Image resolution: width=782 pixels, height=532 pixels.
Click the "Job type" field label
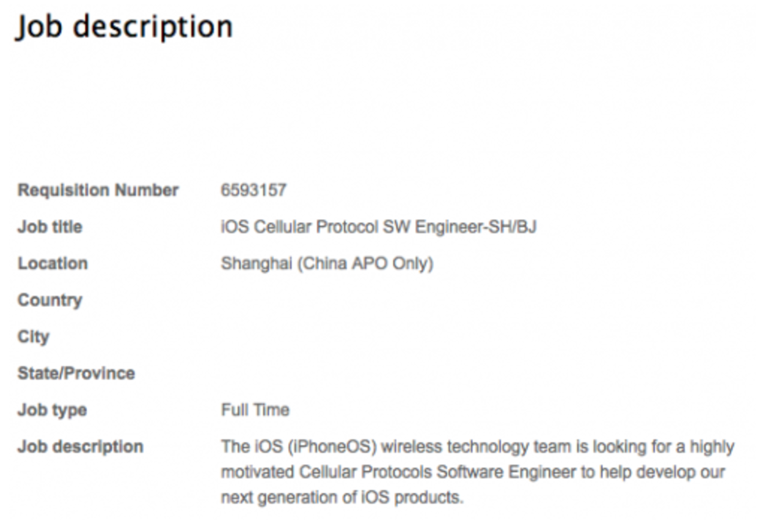(x=52, y=410)
